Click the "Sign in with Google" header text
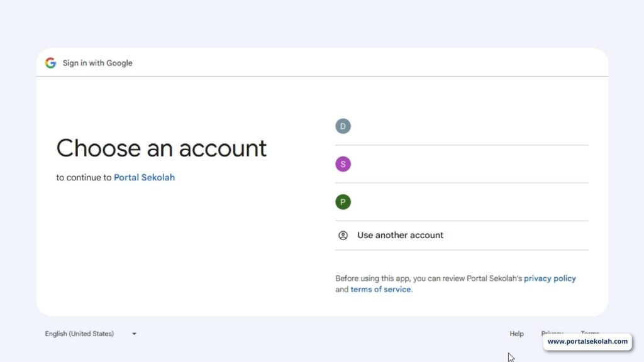Image resolution: width=644 pixels, height=362 pixels. pos(97,63)
